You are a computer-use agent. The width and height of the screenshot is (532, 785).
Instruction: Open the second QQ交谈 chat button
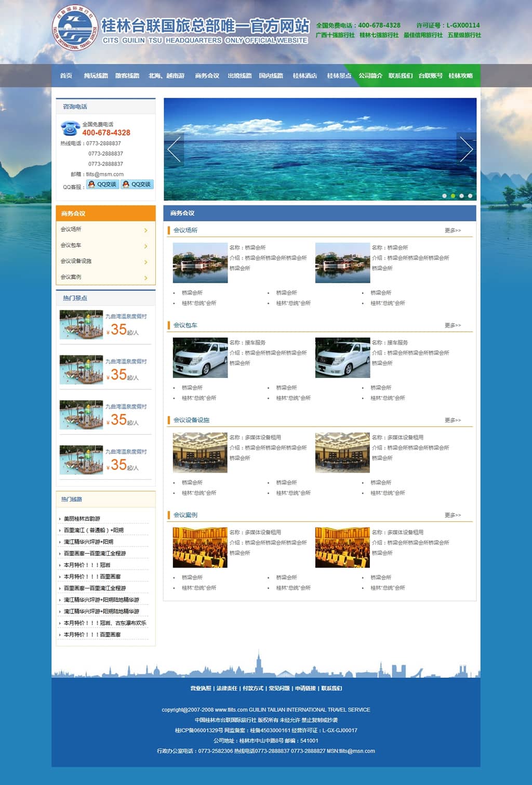pyautogui.click(x=137, y=185)
